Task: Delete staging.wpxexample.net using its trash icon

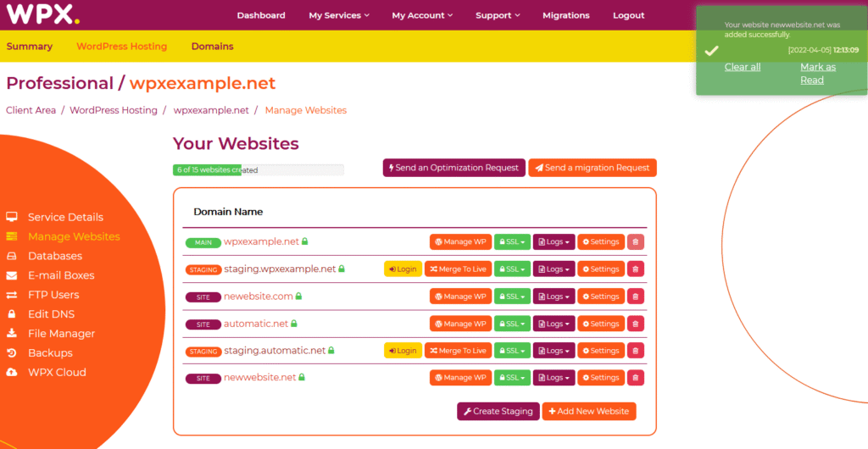Action: [x=635, y=269]
